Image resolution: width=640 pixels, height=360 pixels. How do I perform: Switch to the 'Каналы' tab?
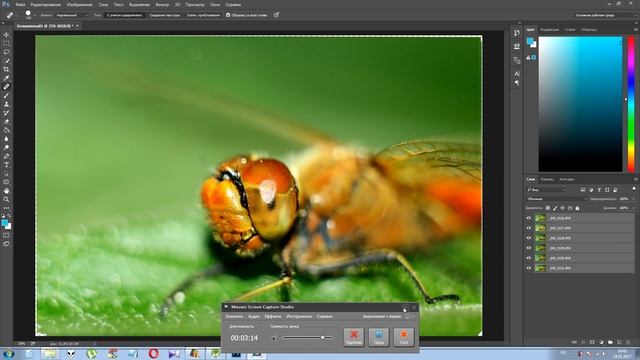[x=547, y=179]
